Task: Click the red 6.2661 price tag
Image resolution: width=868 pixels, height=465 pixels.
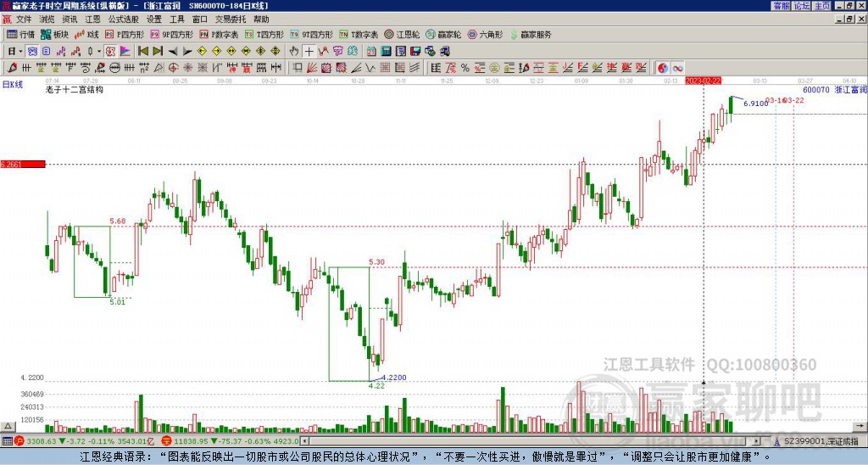Action: tap(23, 164)
